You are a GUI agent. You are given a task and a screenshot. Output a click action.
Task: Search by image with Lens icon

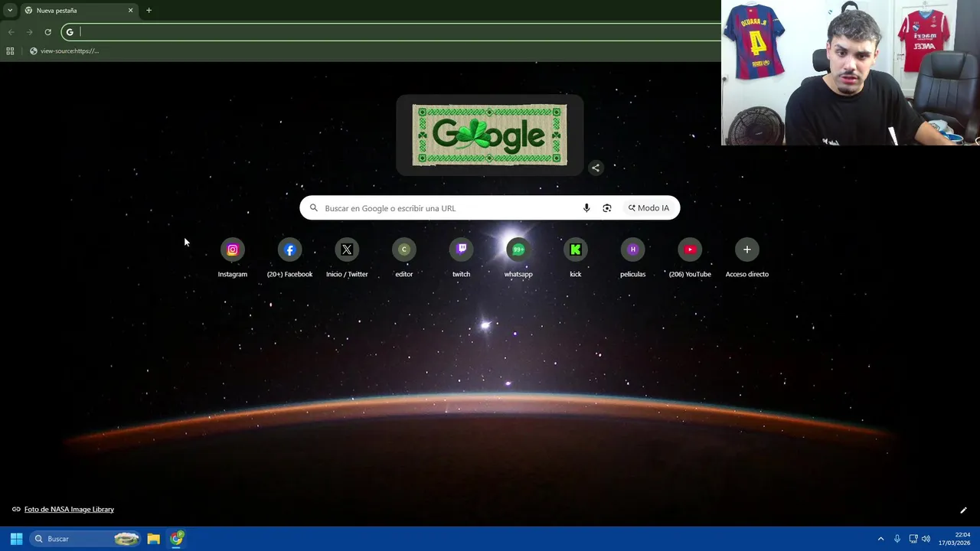tap(607, 208)
